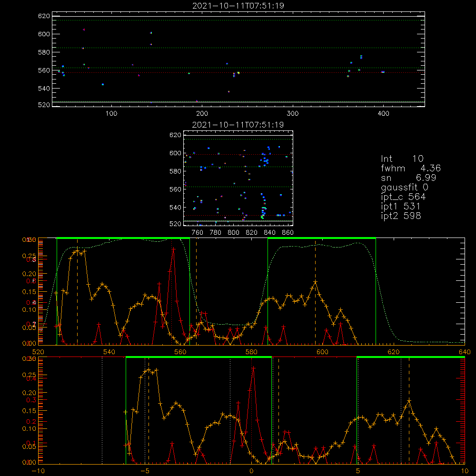Click x-axis label 10 on bottom plot
Viewport: 476px width, 476px height.
coord(465,471)
